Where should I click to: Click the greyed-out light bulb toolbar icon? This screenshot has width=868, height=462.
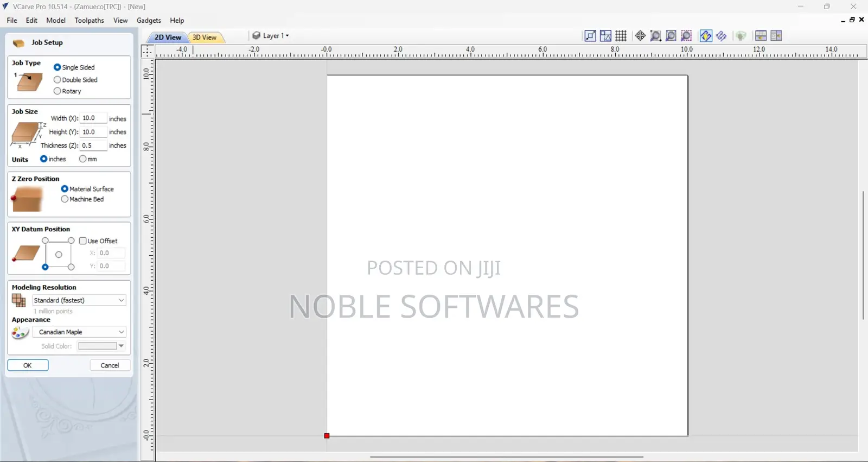pos(741,36)
